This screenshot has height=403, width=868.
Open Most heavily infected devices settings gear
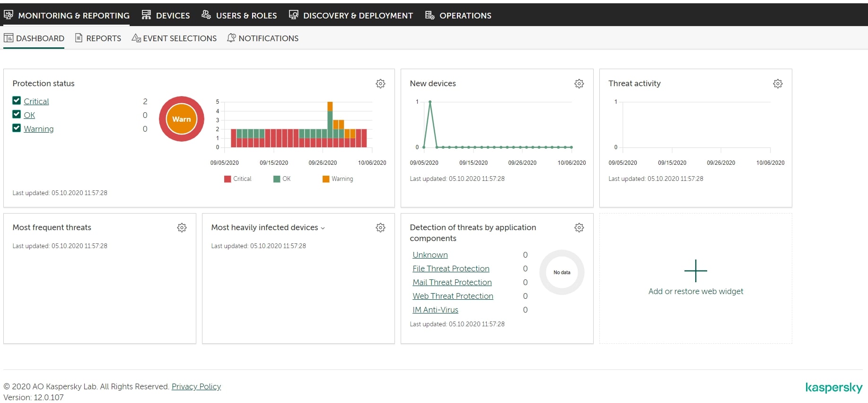(380, 228)
